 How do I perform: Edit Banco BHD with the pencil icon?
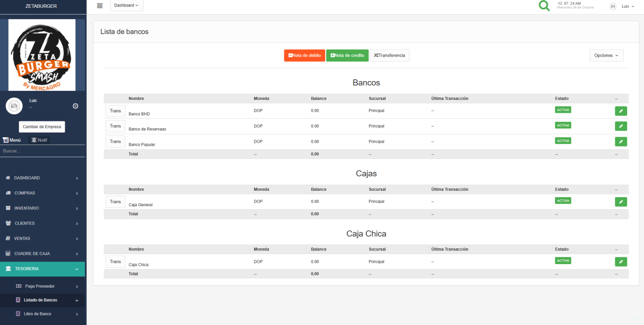click(x=621, y=111)
